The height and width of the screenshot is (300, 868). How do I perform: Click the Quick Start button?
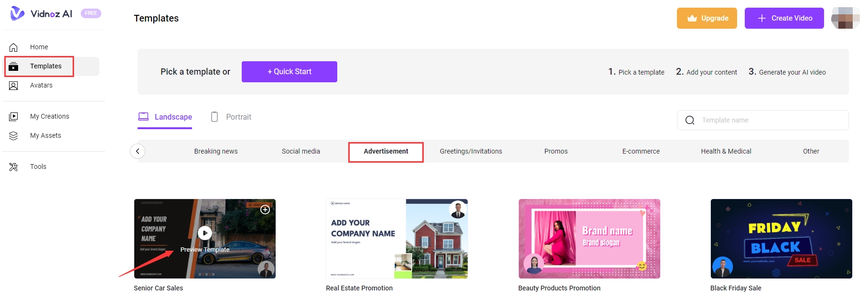click(289, 72)
